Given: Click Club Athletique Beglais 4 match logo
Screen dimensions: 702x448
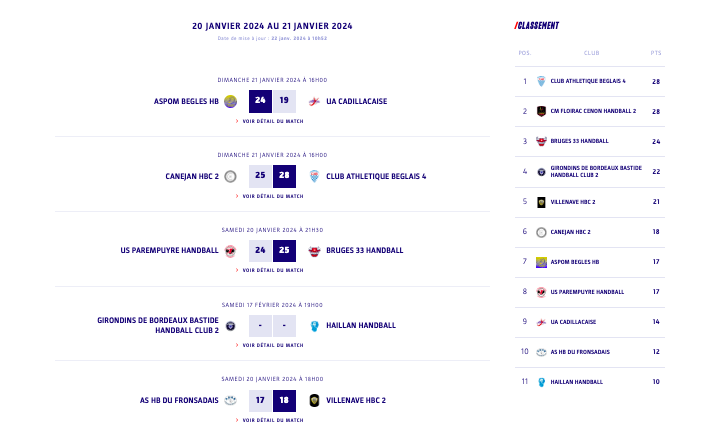Looking at the screenshot, I should point(315,176).
